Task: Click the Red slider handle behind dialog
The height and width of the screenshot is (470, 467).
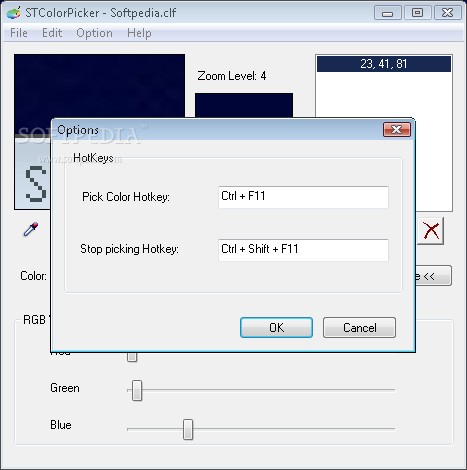Action: [132, 357]
